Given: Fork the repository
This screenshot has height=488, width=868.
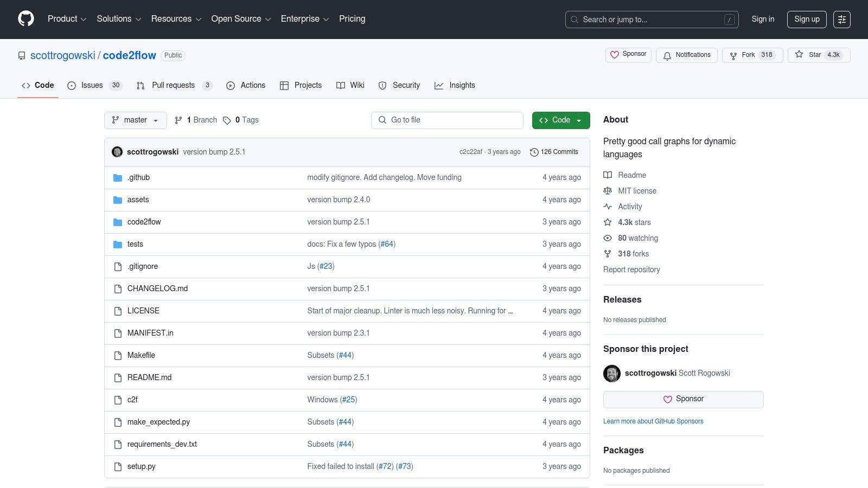Looking at the screenshot, I should [x=752, y=55].
